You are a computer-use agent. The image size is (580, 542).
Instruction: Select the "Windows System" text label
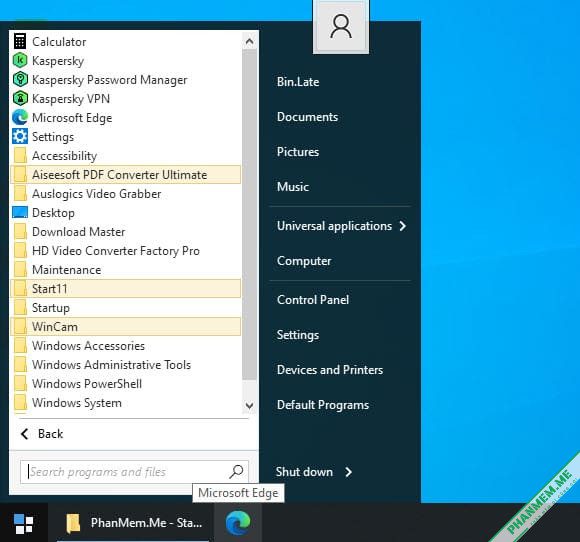(77, 403)
